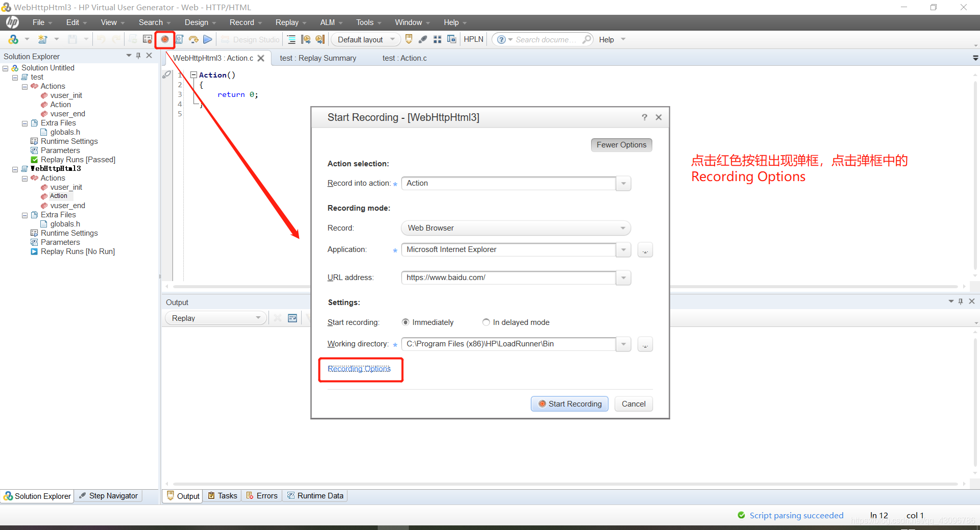Image resolution: width=980 pixels, height=530 pixels.
Task: Click browse button next to Application field
Action: 645,250
